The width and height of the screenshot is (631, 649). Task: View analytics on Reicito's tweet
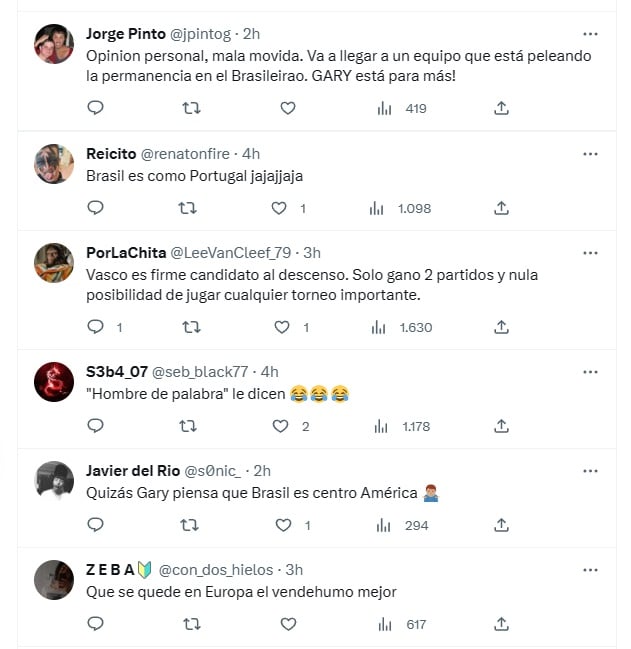[x=378, y=208]
